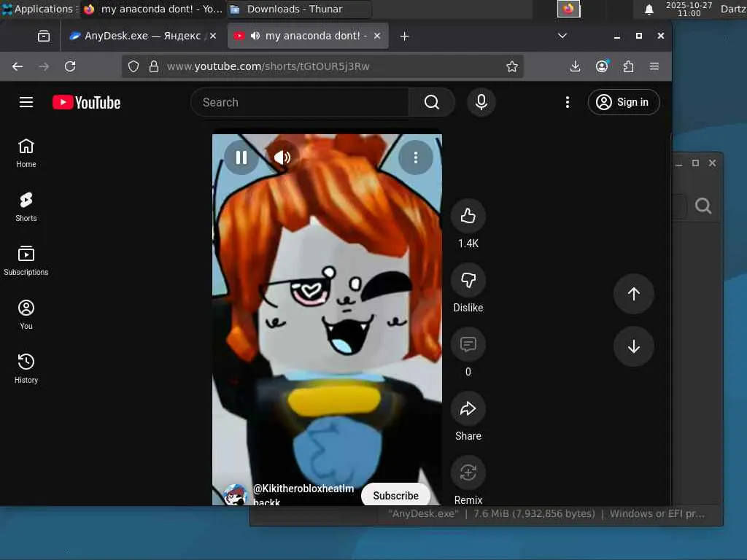The height and width of the screenshot is (560, 747).
Task: Mute the Short's volume
Action: click(282, 157)
